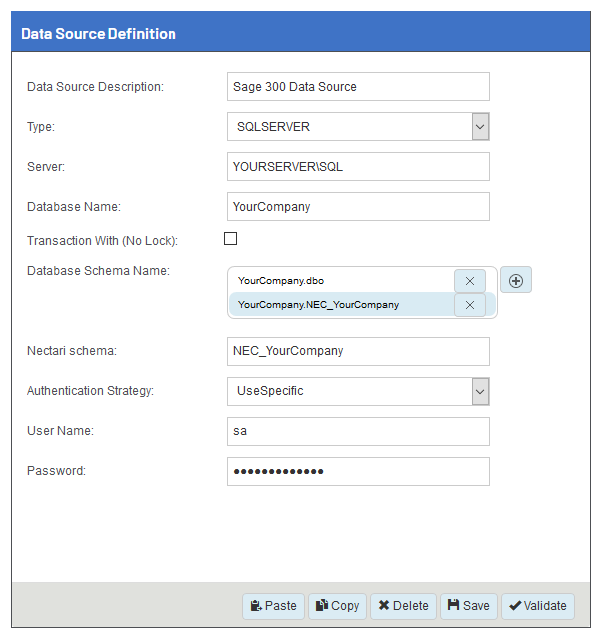Click the SQLSERVER type combo box
Image resolution: width=603 pixels, height=628 pixels.
point(348,127)
